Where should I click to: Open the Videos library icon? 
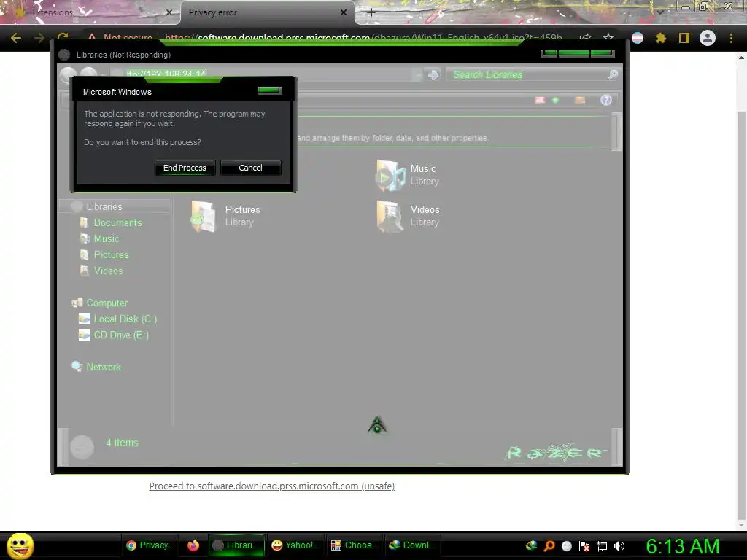390,216
